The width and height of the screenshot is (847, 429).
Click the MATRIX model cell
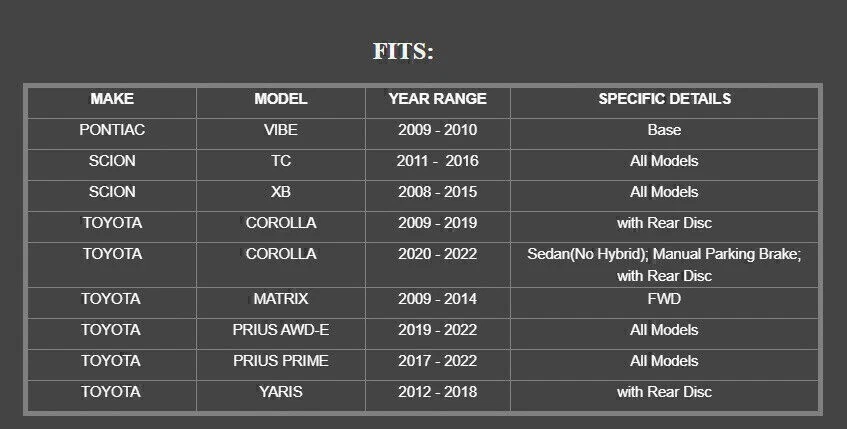[281, 299]
